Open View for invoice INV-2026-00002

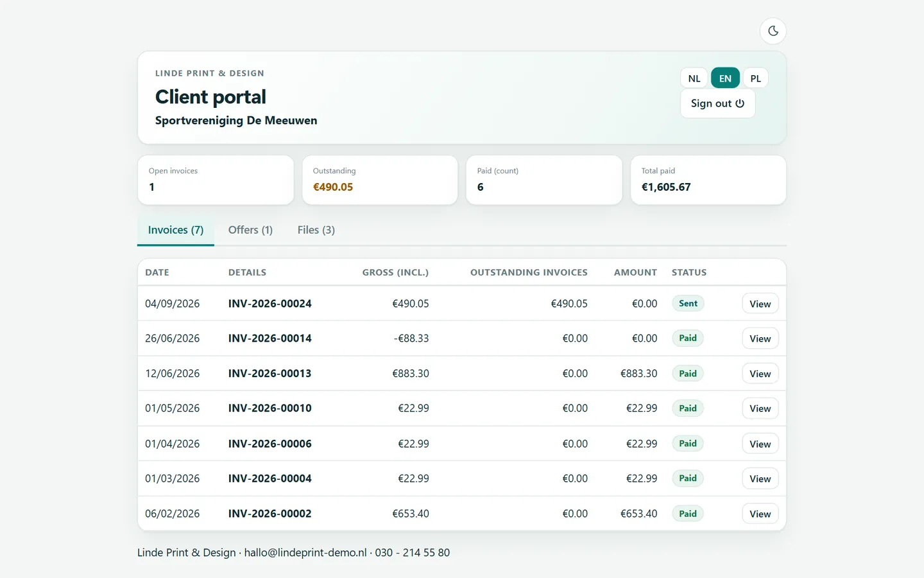760,514
